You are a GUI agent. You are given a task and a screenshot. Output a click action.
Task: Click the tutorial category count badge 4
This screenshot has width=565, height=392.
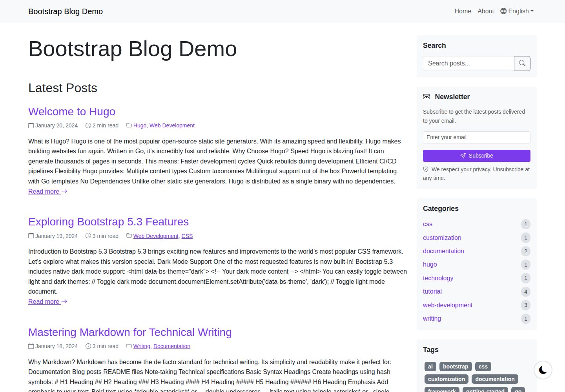(x=526, y=292)
